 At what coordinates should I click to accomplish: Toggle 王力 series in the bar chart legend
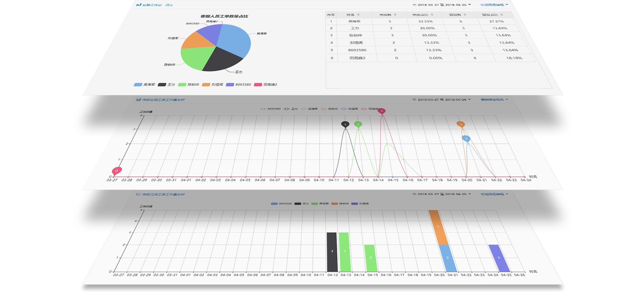302,204
